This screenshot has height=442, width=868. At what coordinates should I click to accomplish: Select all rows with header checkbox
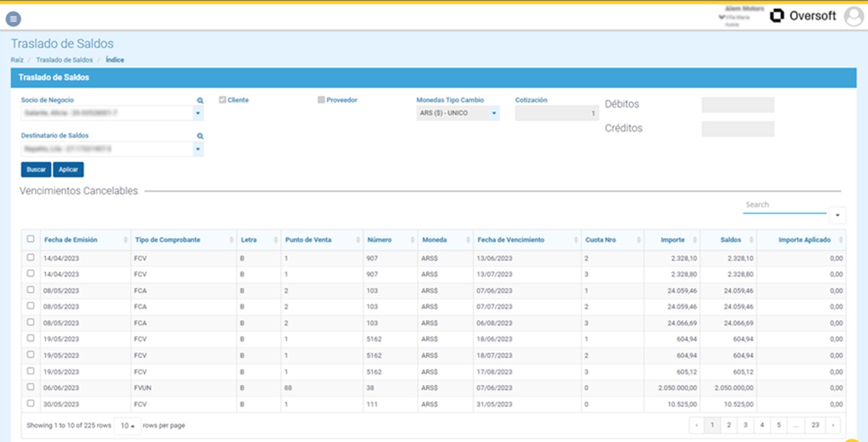click(x=31, y=239)
